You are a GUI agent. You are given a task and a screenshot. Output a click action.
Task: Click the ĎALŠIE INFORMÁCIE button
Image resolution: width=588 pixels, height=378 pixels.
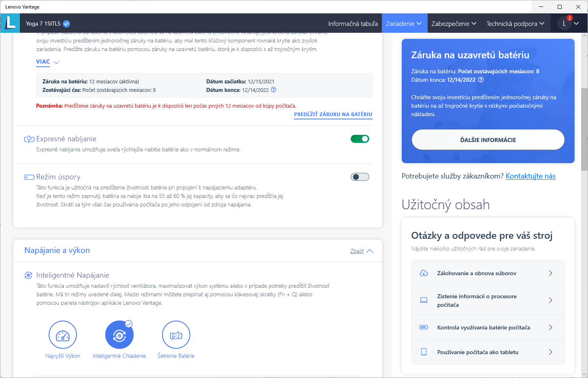[x=488, y=140]
